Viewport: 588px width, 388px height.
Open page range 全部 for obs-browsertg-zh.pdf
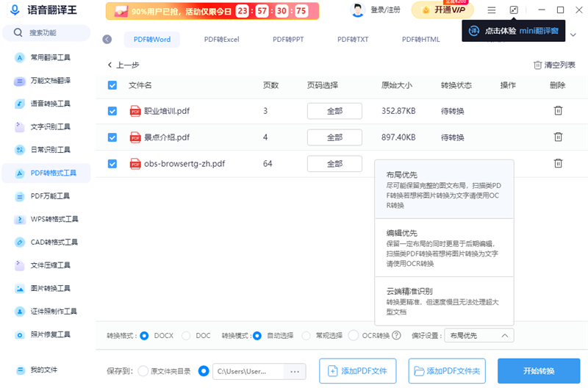(334, 164)
